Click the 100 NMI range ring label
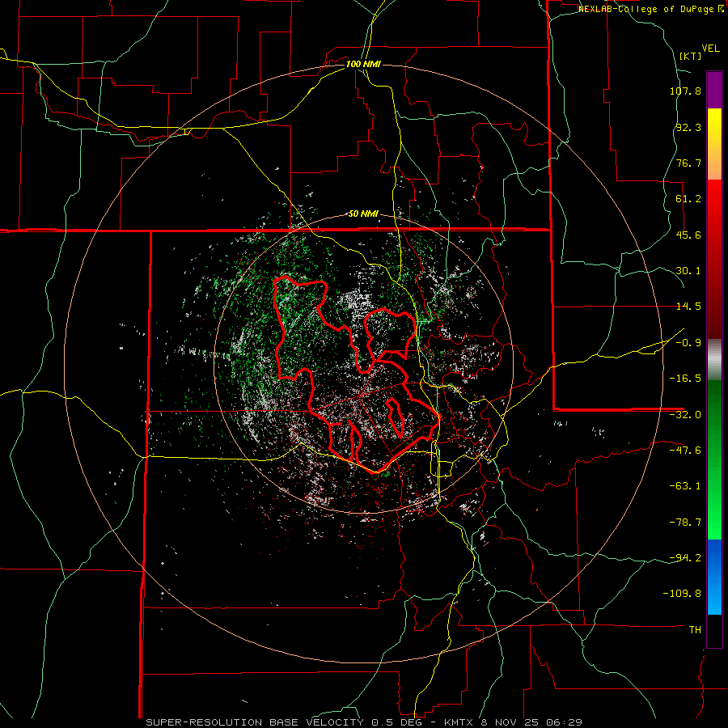 (363, 64)
